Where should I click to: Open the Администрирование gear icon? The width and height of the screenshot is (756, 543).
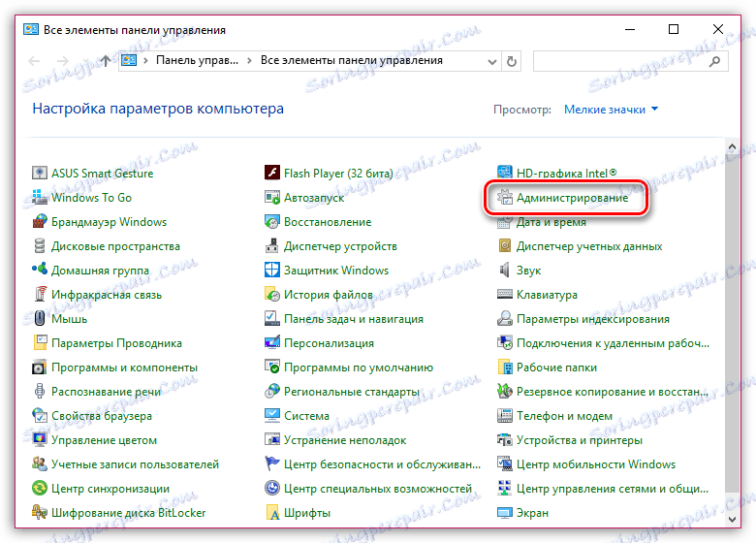point(504,197)
